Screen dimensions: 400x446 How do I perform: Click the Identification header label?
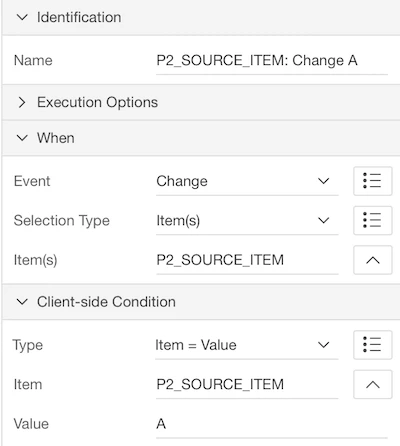[x=79, y=17]
